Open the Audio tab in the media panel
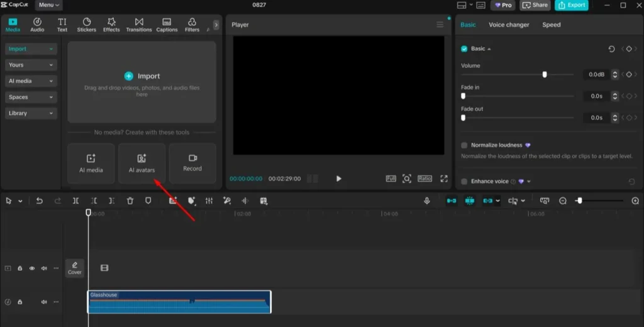Viewport: 644px width, 327px height. click(37, 25)
